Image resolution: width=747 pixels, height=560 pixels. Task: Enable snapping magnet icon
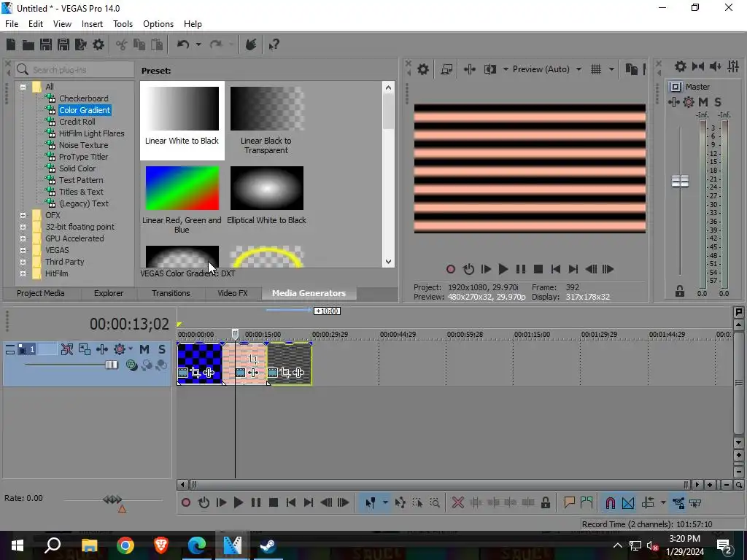pos(611,503)
